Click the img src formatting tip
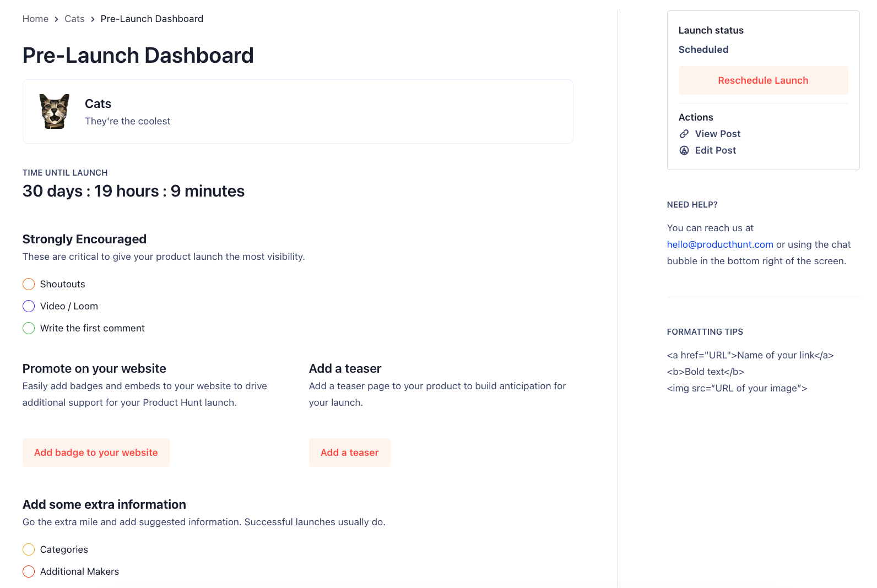This screenshot has width=877, height=588. click(x=737, y=388)
